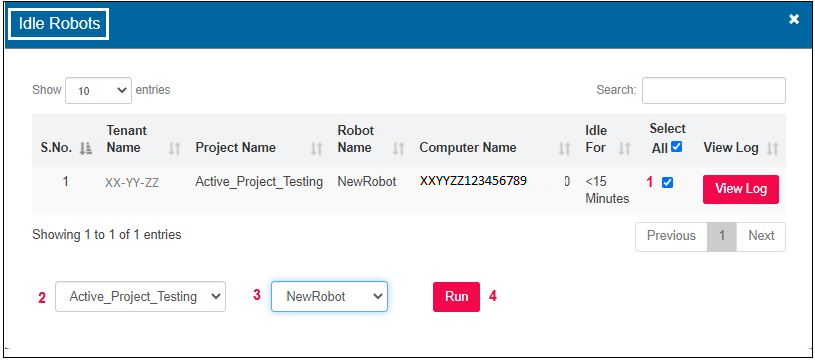Click the red Run button
815x361 pixels.
point(456,297)
